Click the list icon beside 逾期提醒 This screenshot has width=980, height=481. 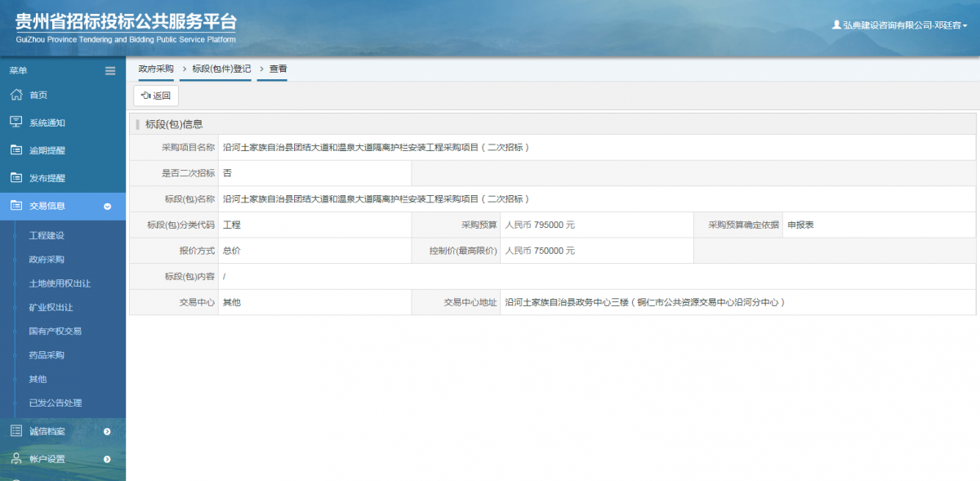coord(16,150)
